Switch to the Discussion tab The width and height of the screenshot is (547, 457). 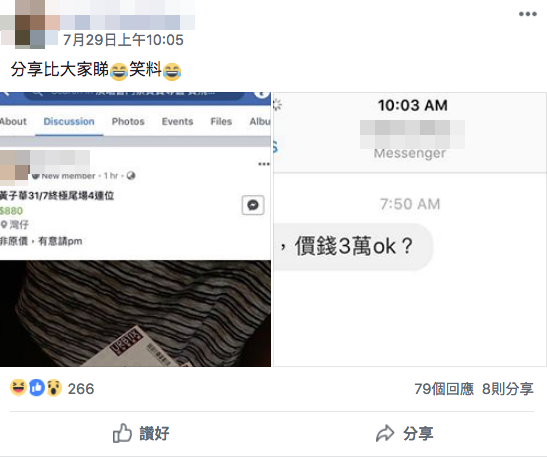click(69, 121)
